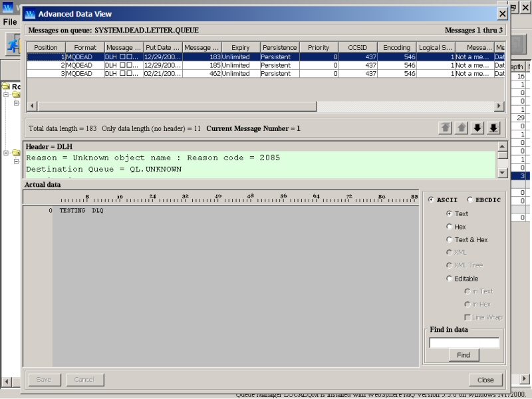Viewport: 532px width, 399px height.
Task: Click put date 02/21/200... cell
Action: pyautogui.click(x=163, y=73)
